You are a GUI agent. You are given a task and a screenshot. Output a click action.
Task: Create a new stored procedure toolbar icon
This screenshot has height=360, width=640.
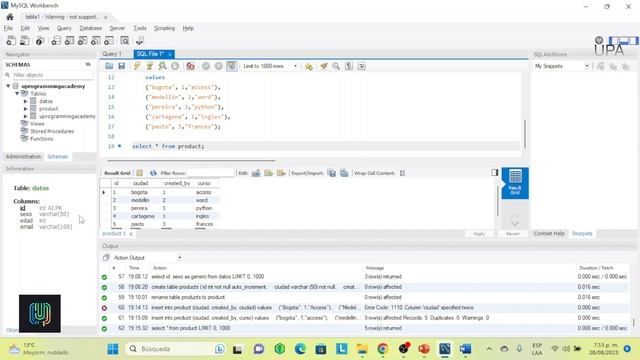(96, 40)
